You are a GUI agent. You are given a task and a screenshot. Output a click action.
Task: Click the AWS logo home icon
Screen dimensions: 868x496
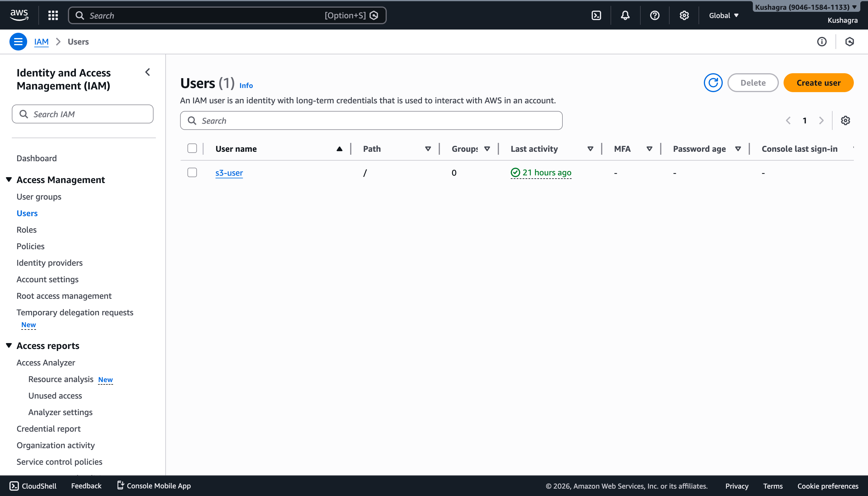[19, 15]
